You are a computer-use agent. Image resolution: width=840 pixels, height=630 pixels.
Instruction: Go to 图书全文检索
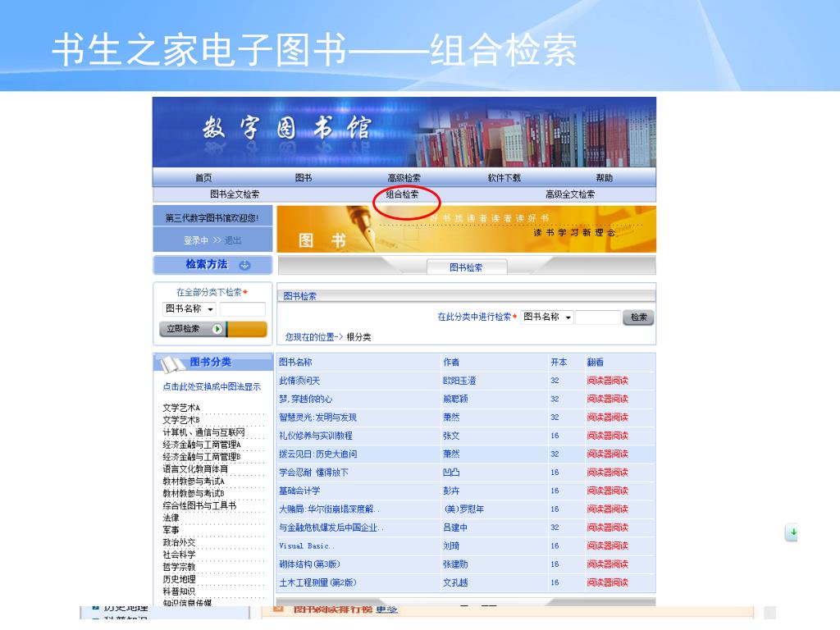point(235,194)
